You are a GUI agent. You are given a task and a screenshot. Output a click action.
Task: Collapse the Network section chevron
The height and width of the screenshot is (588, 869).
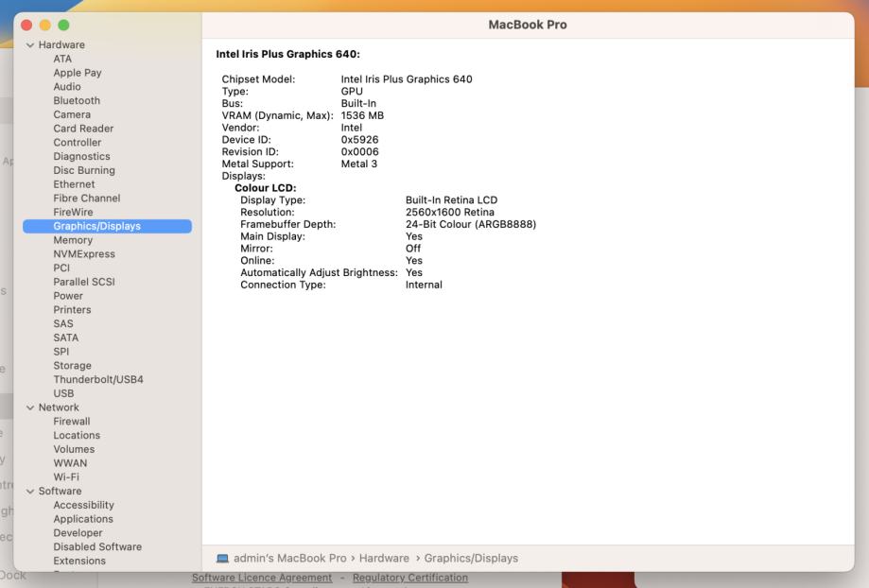30,407
